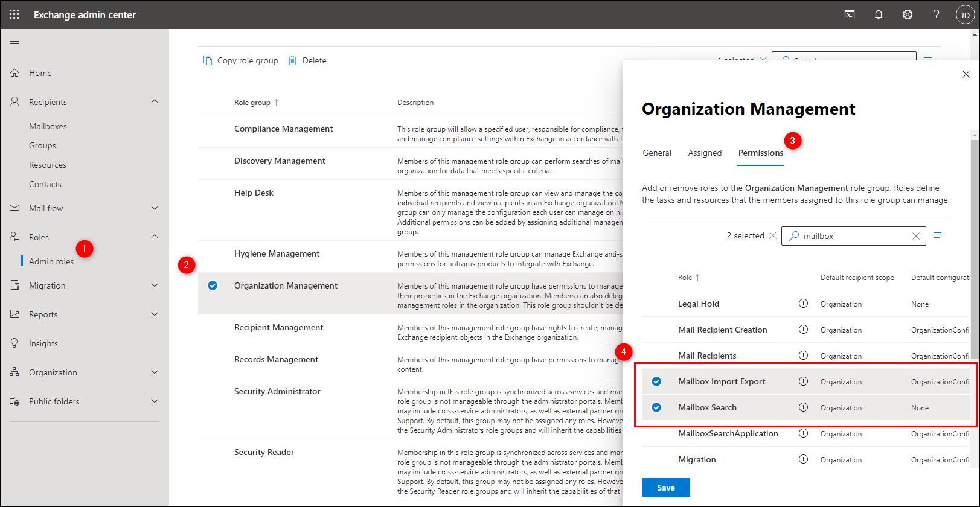Expand the Organization section chevron
Image resolution: width=980 pixels, height=507 pixels.
point(155,372)
